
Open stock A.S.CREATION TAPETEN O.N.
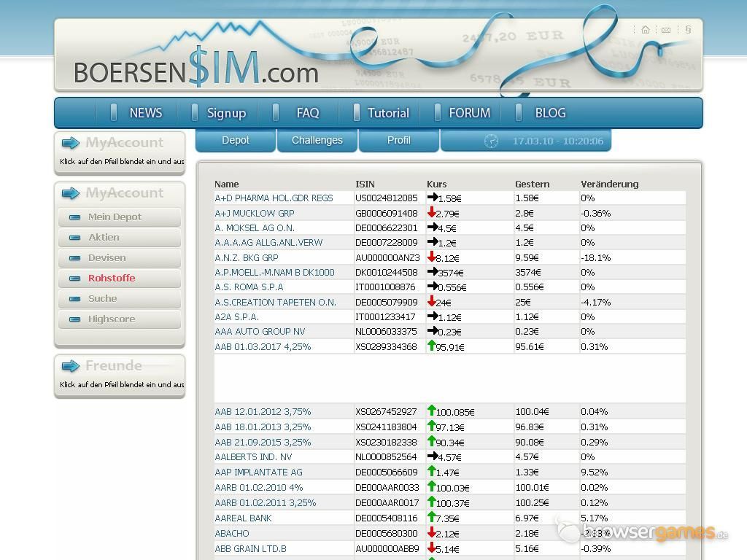(275, 303)
